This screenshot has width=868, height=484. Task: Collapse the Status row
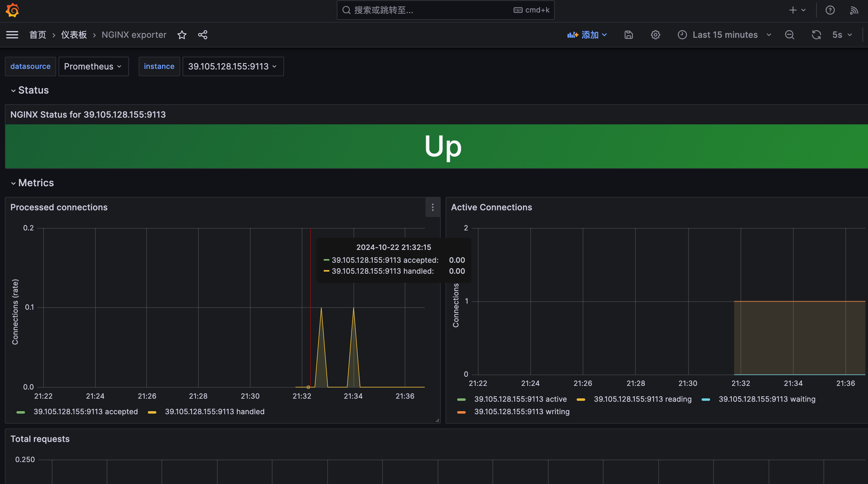pyautogui.click(x=30, y=90)
